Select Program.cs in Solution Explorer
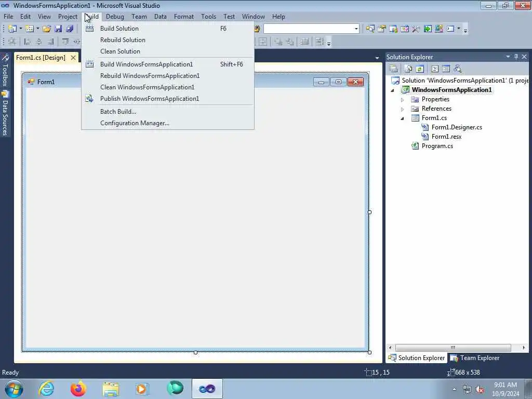The image size is (532, 399). coord(437,146)
